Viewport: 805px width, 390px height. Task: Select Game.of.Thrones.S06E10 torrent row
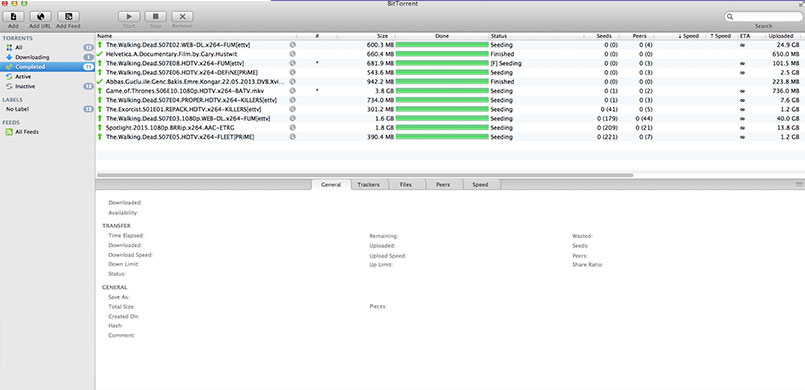pos(450,91)
